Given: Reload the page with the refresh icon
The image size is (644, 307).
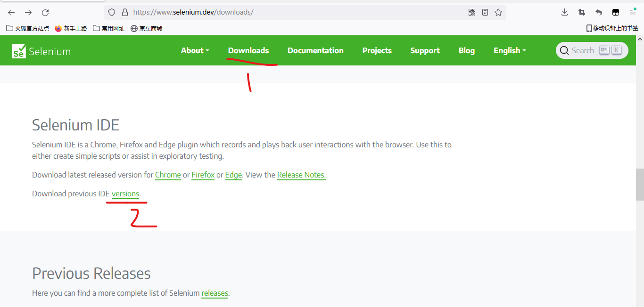Looking at the screenshot, I should point(45,13).
